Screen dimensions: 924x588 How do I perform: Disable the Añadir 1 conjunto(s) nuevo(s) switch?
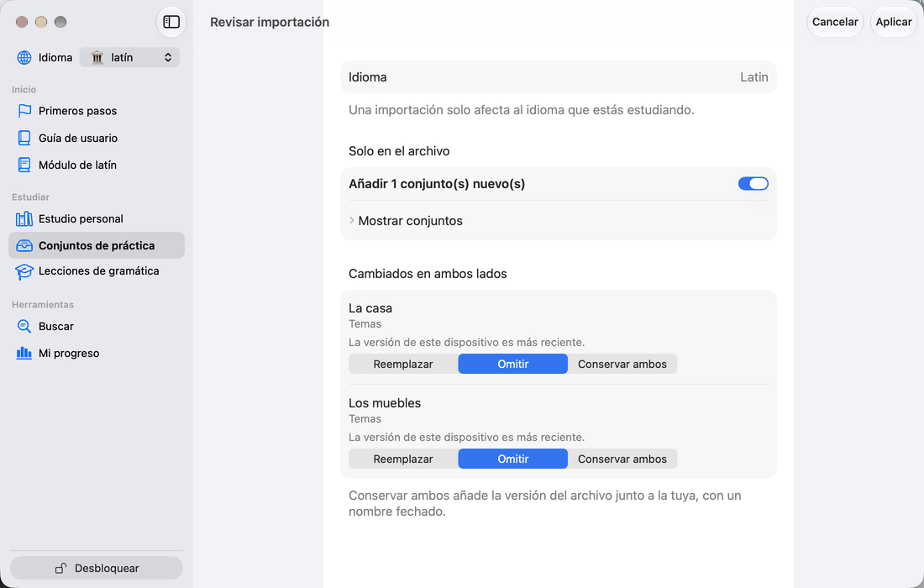[753, 184]
